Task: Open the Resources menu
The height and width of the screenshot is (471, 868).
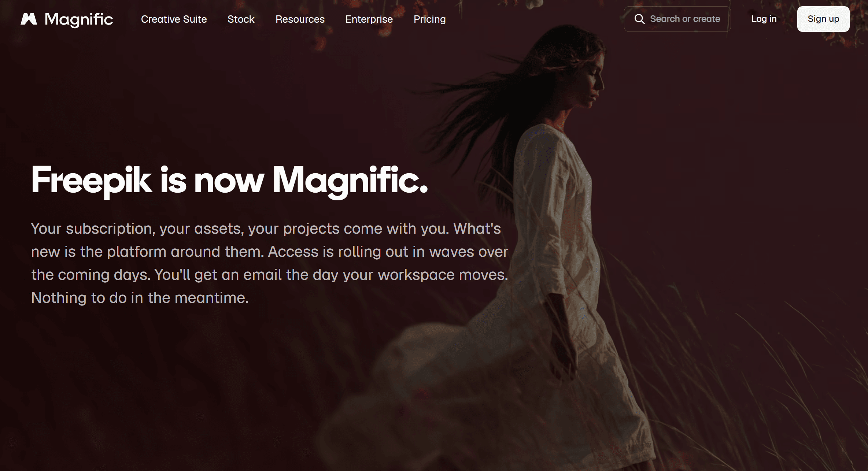Action: click(x=300, y=19)
